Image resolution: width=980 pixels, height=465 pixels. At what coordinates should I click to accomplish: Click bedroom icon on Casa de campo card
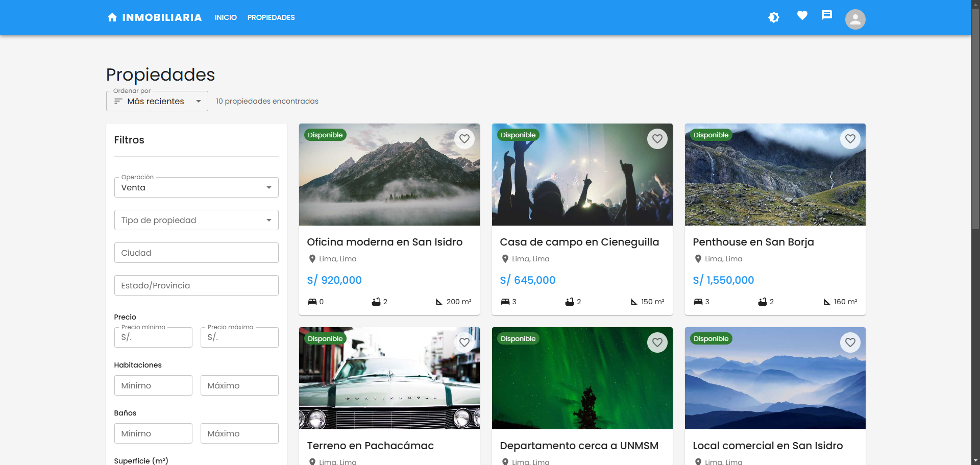pyautogui.click(x=505, y=302)
